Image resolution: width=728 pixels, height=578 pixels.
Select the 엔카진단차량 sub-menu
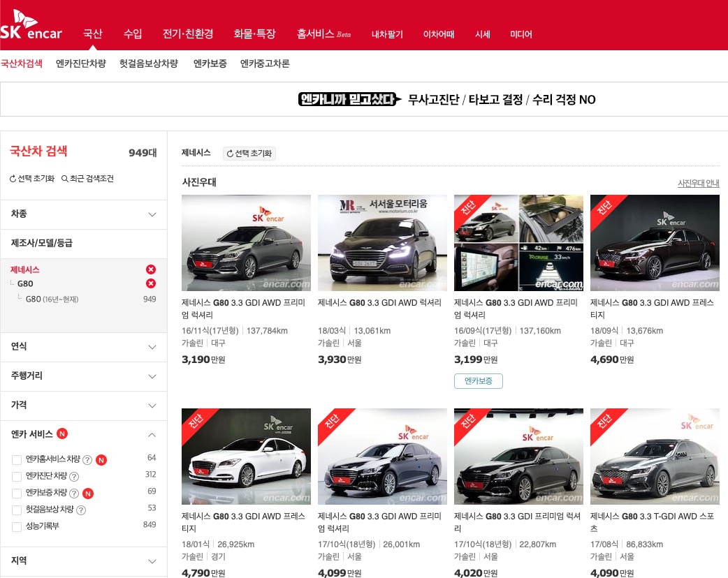point(81,64)
